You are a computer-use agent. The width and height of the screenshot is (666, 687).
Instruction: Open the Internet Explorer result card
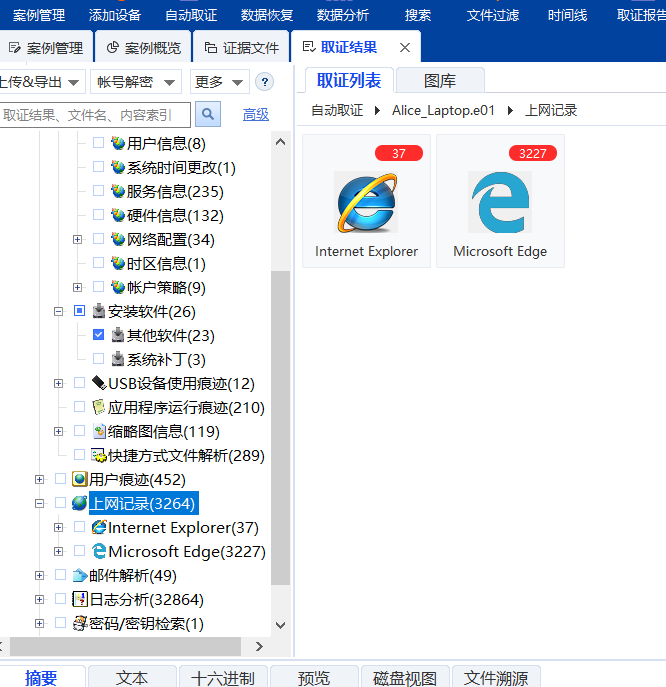[x=366, y=201]
